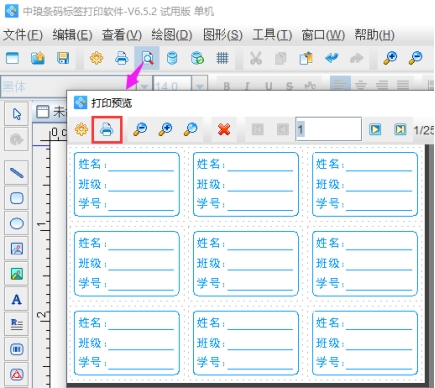The height and width of the screenshot is (388, 435).
Task: Jump to last page in print preview
Action: (x=400, y=129)
